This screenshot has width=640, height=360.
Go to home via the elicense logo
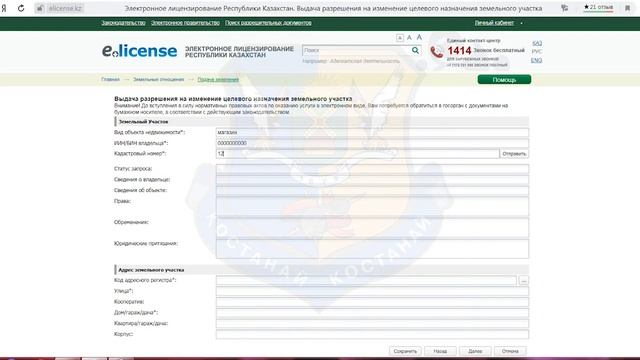point(139,51)
